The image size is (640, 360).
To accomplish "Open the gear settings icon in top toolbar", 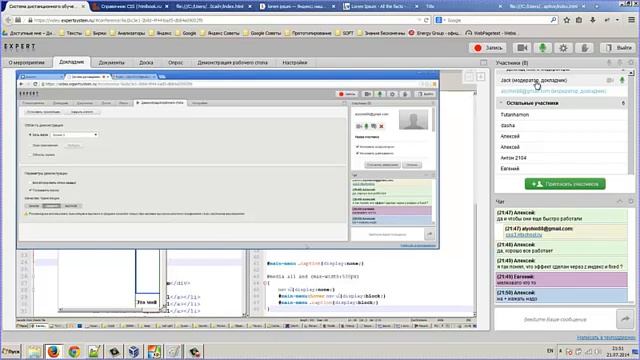I will [x=563, y=48].
